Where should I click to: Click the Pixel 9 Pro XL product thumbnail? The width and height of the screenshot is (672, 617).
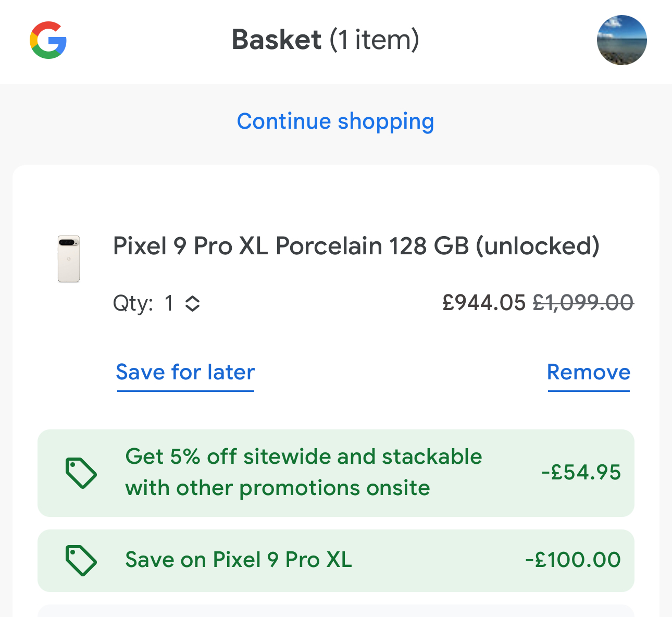pyautogui.click(x=69, y=259)
